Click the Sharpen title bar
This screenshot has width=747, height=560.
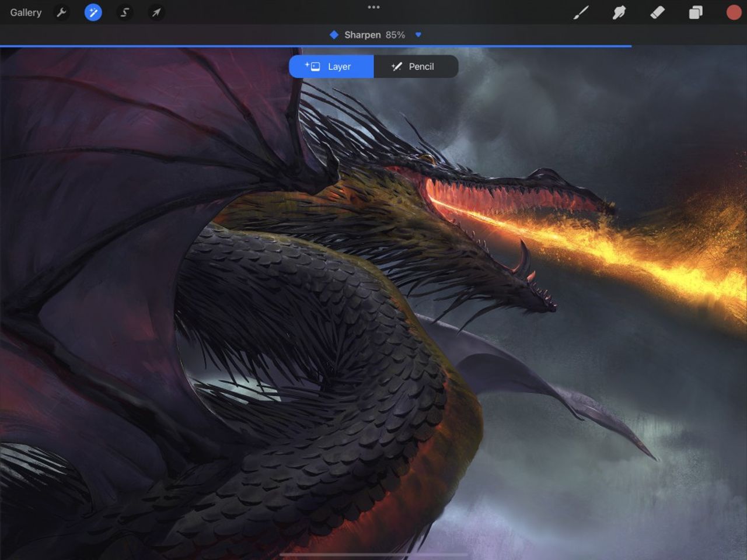[x=373, y=34]
